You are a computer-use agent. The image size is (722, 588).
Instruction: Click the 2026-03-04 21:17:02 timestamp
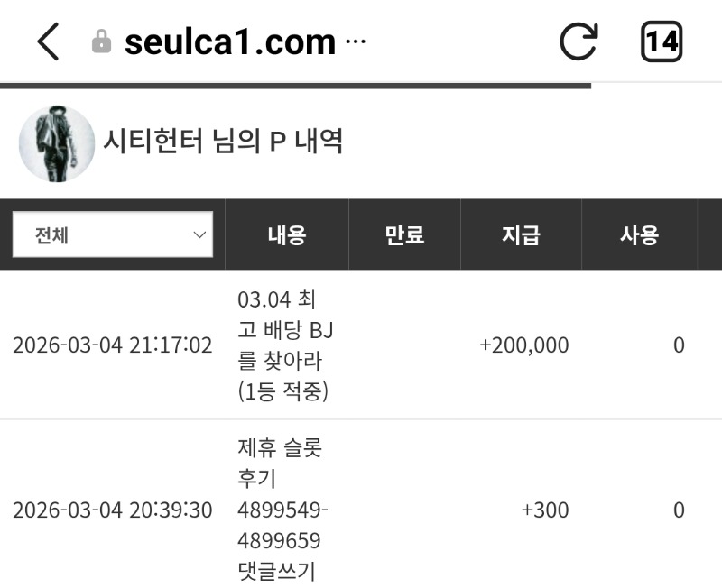113,345
